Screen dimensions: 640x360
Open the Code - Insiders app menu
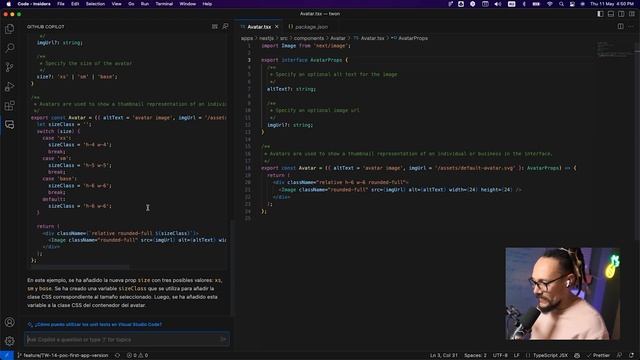tap(34, 4)
